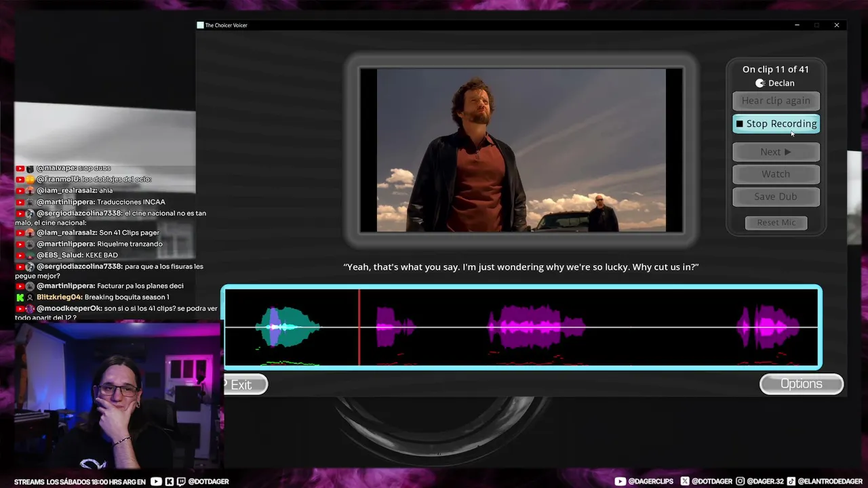The width and height of the screenshot is (868, 488).
Task: Click the Save Dub button
Action: [776, 197]
